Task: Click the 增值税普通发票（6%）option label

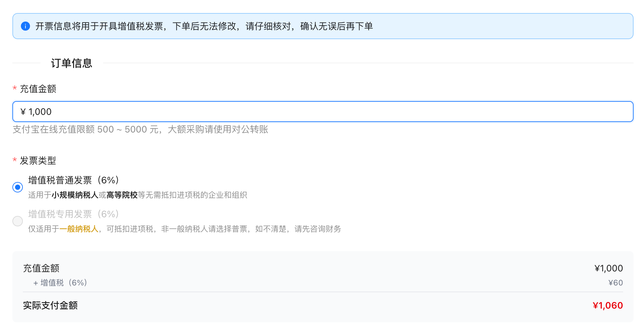Action: [74, 180]
